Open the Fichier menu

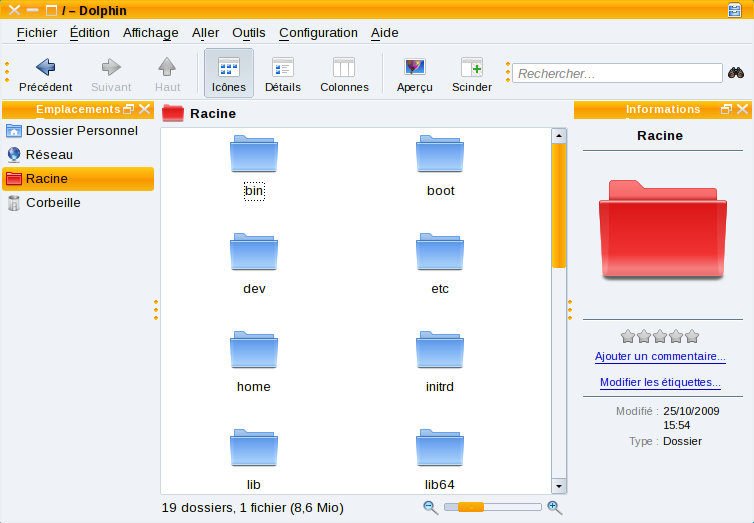(37, 33)
